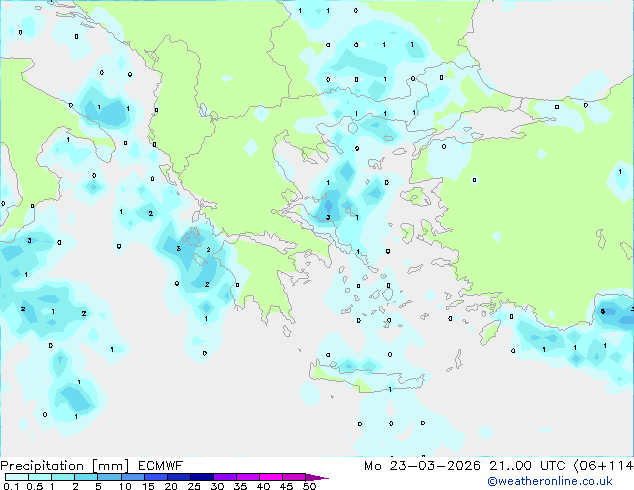The height and width of the screenshot is (490, 634).
Task: Select the 30–35 mm purple legend box
Action: pos(224,477)
